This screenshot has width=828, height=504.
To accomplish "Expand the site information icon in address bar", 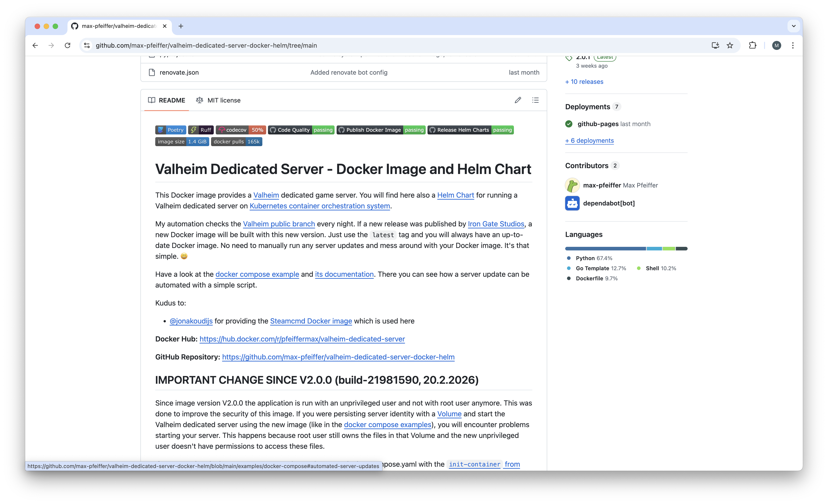I will [x=87, y=45].
